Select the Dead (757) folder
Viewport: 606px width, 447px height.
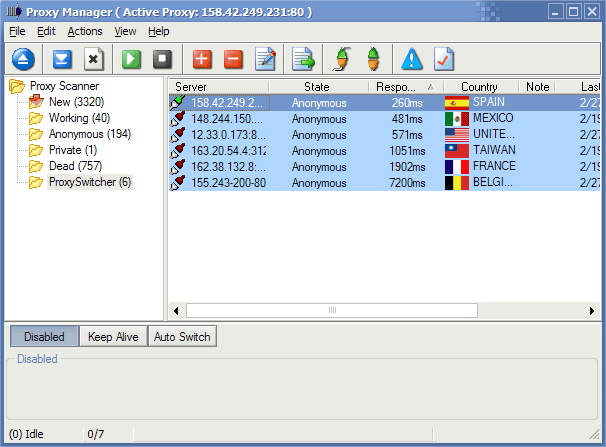[76, 166]
